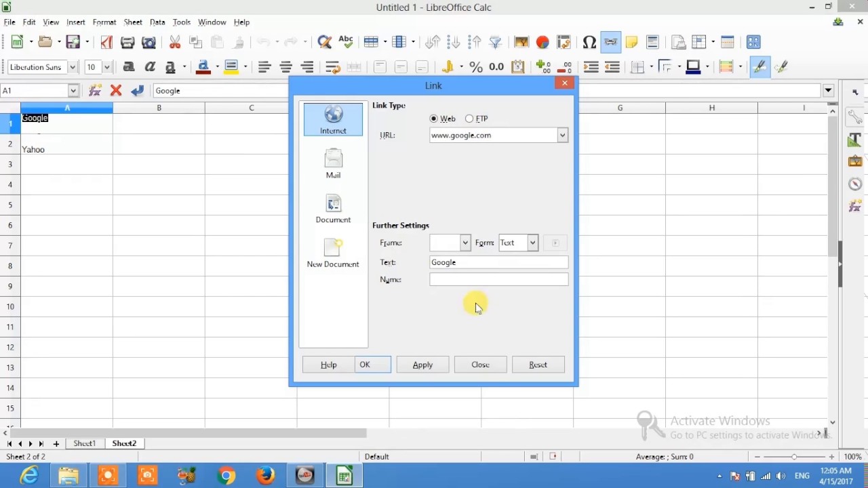The width and height of the screenshot is (868, 488).
Task: Select the New Document link type
Action: click(333, 253)
